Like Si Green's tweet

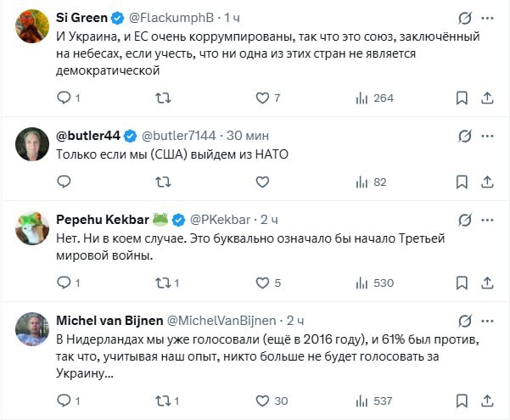pyautogui.click(x=262, y=98)
